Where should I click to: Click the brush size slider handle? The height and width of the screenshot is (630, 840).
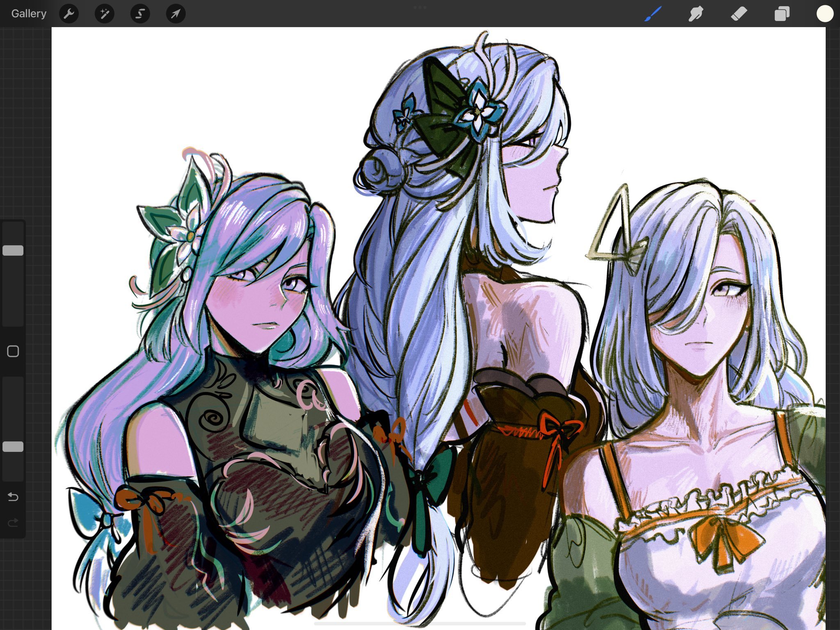(13, 251)
